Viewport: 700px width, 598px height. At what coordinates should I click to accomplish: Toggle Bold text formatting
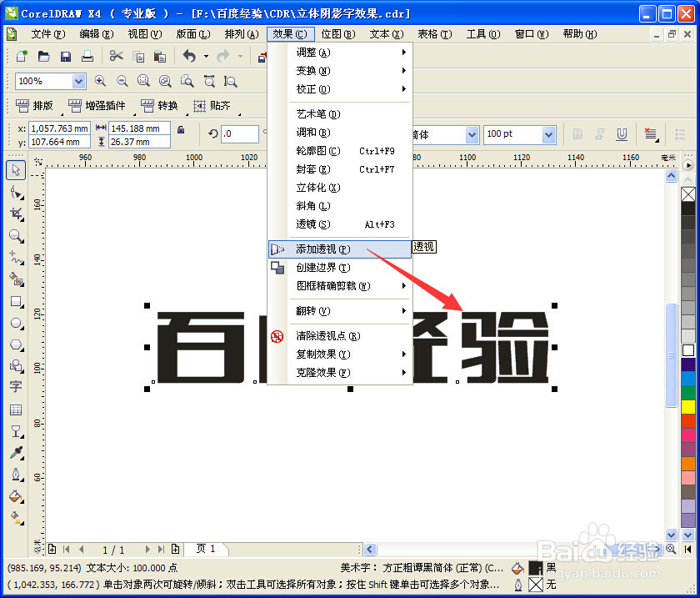pos(577,134)
